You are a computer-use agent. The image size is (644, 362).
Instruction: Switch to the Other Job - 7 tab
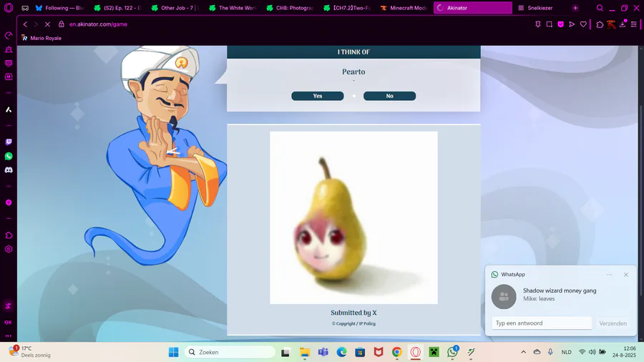point(175,8)
